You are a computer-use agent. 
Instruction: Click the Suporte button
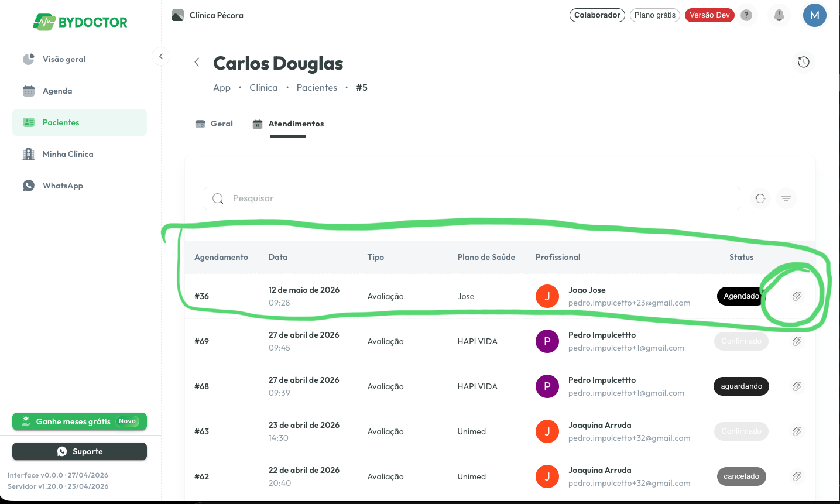pyautogui.click(x=80, y=451)
